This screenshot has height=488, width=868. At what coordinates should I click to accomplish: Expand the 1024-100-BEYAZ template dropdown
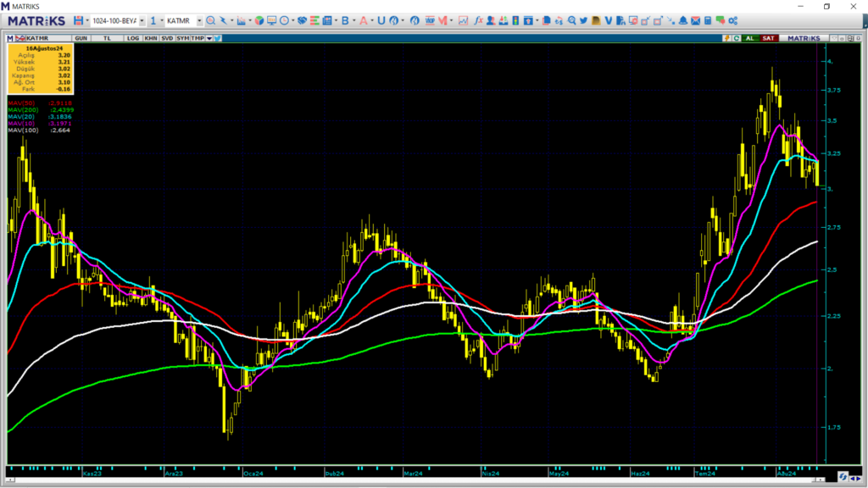(142, 19)
